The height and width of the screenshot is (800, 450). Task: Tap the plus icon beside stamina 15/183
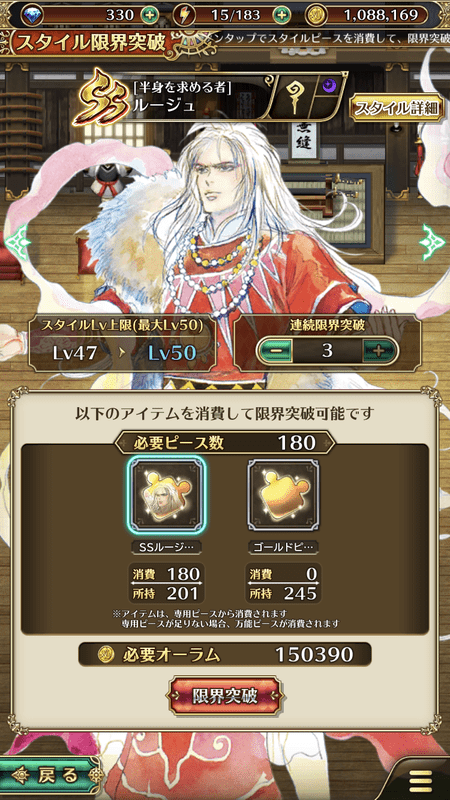282,15
